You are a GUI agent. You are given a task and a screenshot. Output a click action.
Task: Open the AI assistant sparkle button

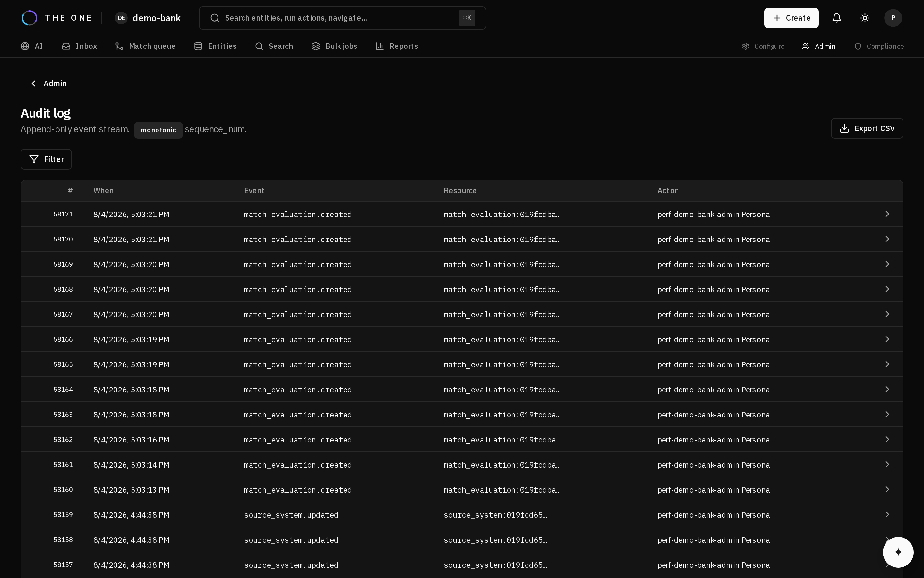898,552
